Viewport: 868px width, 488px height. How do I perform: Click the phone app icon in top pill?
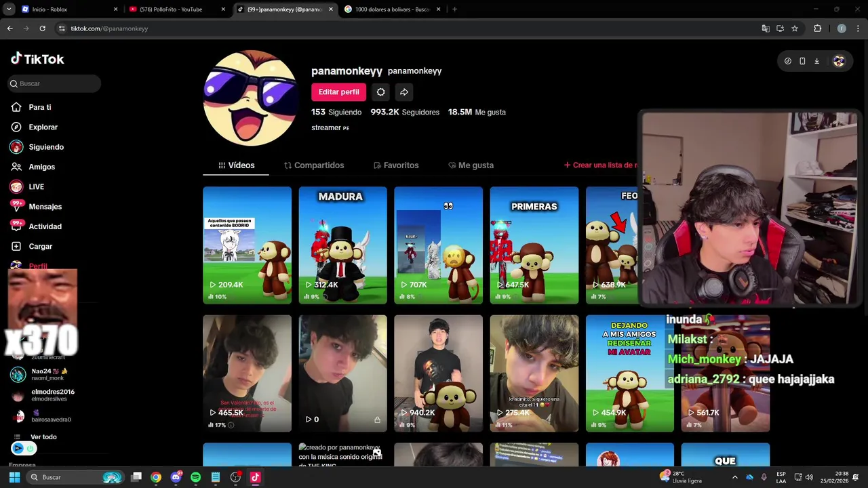(802, 61)
